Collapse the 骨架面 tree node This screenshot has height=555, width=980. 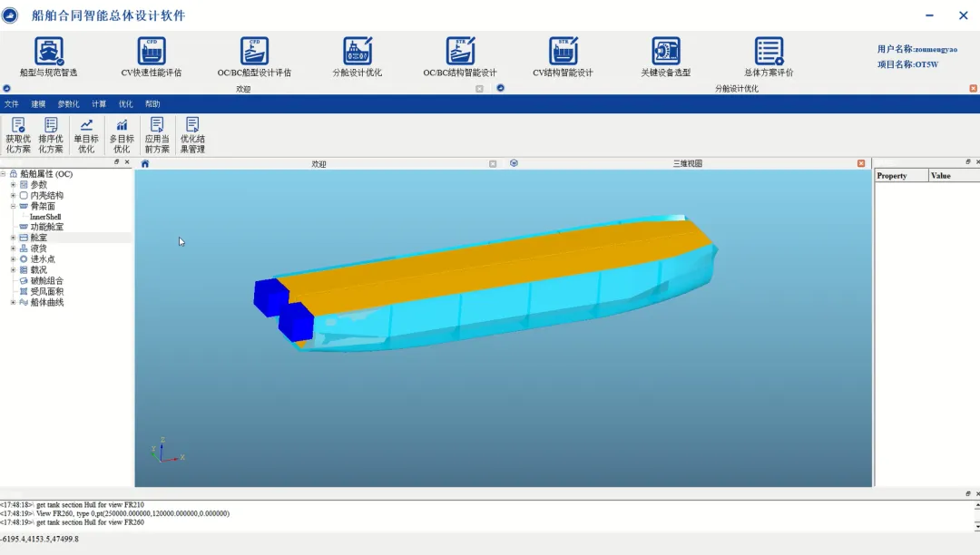click(13, 206)
